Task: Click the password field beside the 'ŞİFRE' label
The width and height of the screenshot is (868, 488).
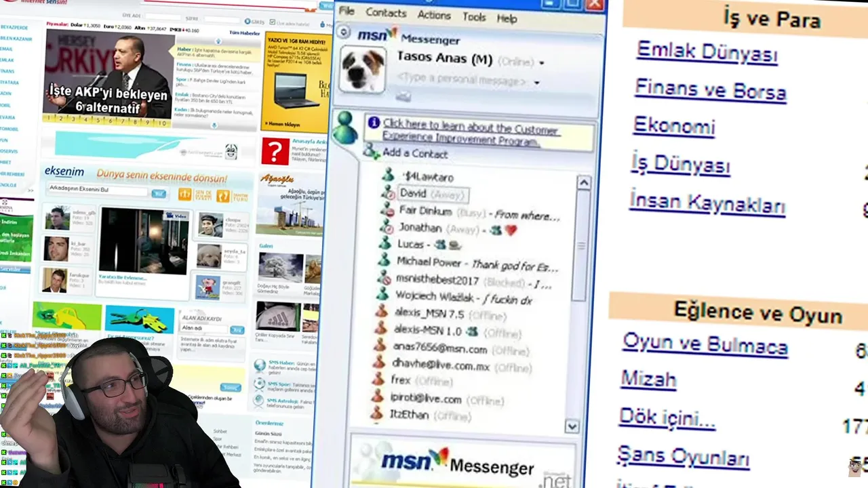Action: (223, 22)
